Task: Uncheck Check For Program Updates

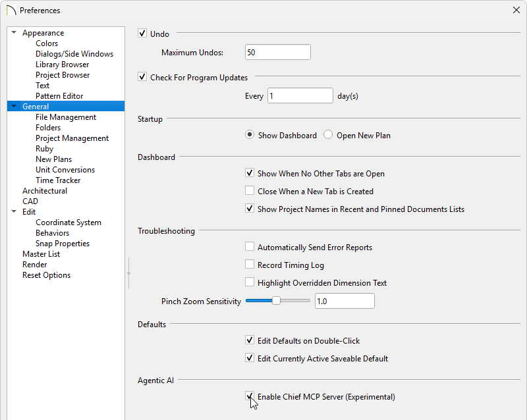Action: point(142,77)
